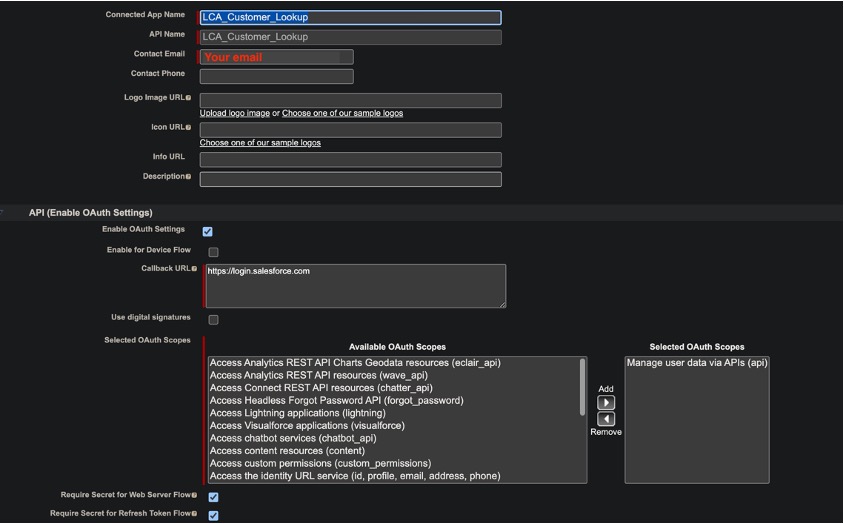Click the Callback URL text area
This screenshot has height=524, width=844.
(x=356, y=286)
